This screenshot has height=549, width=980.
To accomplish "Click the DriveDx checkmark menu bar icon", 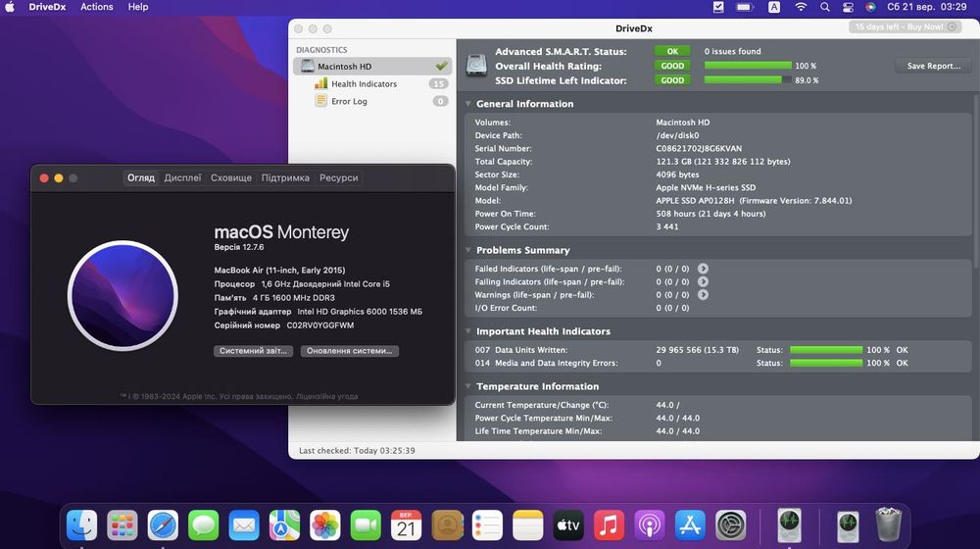I will (718, 7).
